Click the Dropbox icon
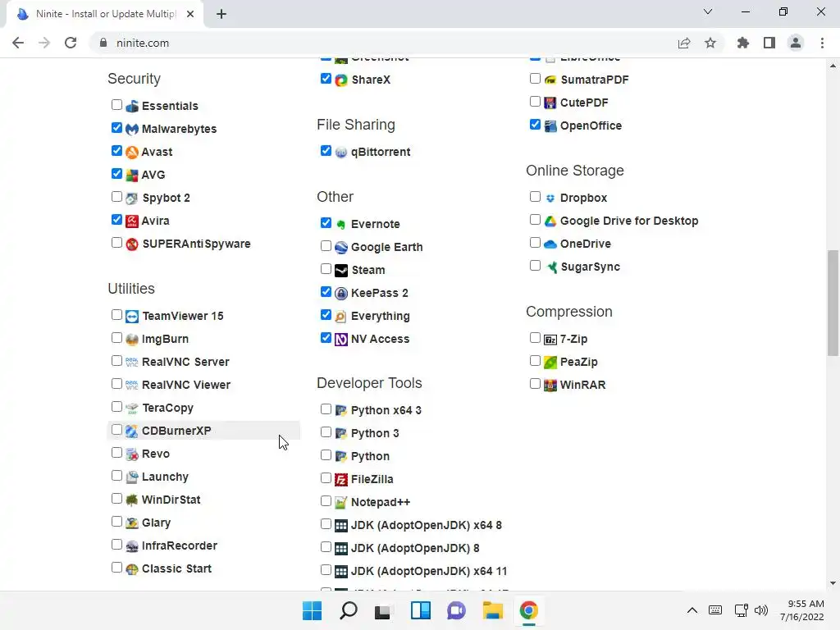Image resolution: width=840 pixels, height=630 pixels. pyautogui.click(x=550, y=199)
